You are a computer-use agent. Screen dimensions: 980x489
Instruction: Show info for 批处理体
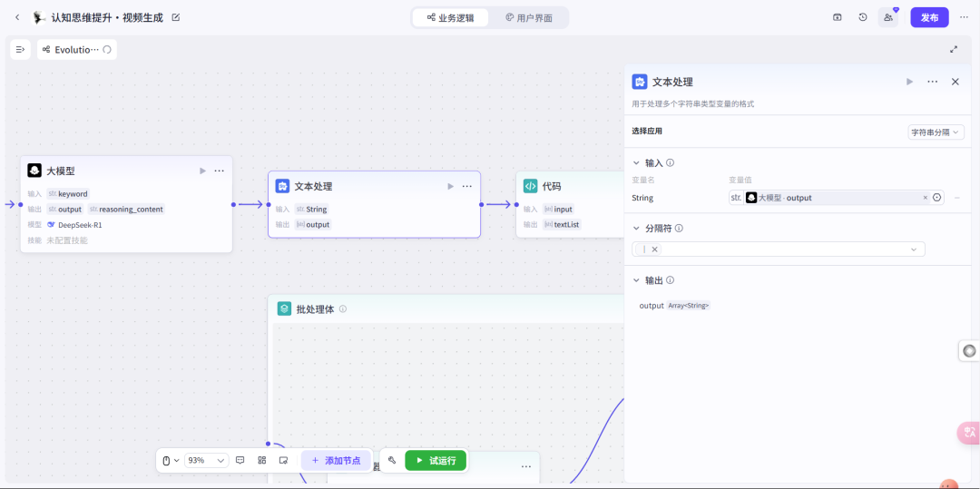(x=343, y=308)
